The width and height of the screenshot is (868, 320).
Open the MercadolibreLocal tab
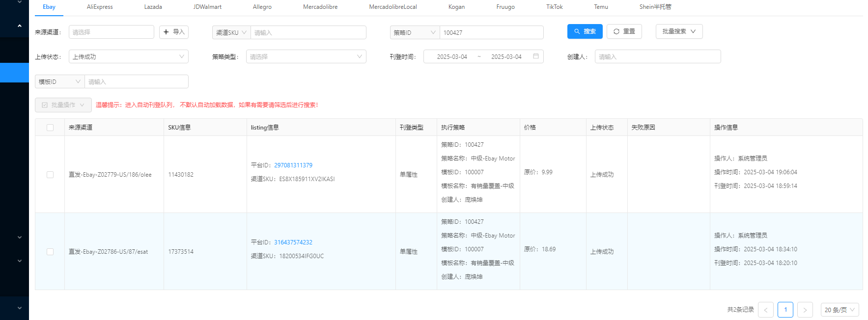point(393,7)
